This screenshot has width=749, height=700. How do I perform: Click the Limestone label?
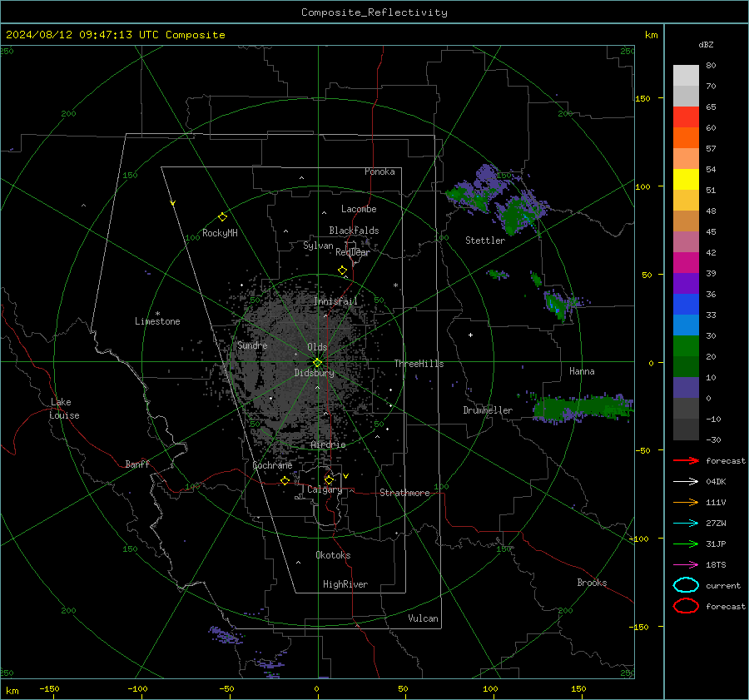(157, 321)
